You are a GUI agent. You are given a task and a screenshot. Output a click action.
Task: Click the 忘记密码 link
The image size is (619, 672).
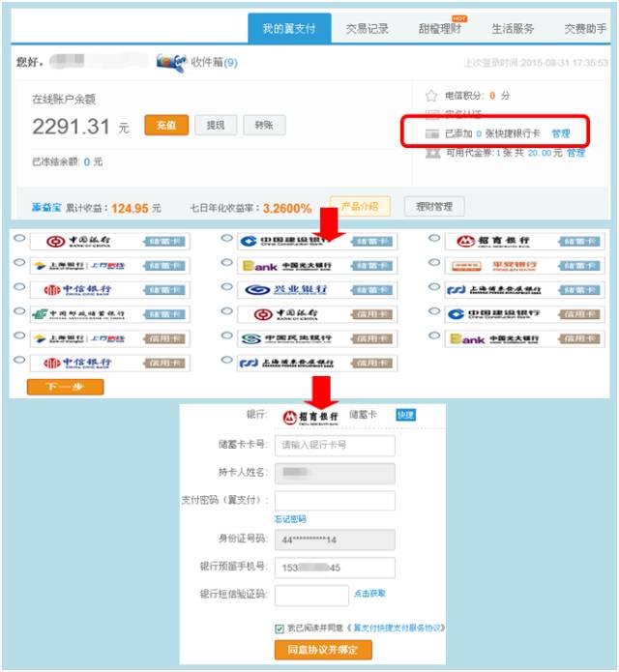pyautogui.click(x=290, y=519)
